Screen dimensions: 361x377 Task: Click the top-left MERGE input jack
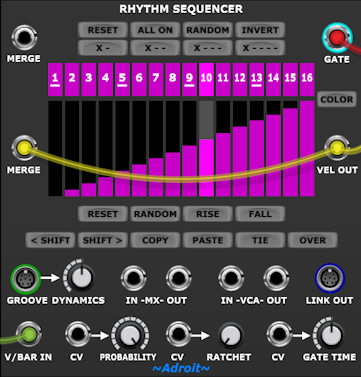[24, 38]
